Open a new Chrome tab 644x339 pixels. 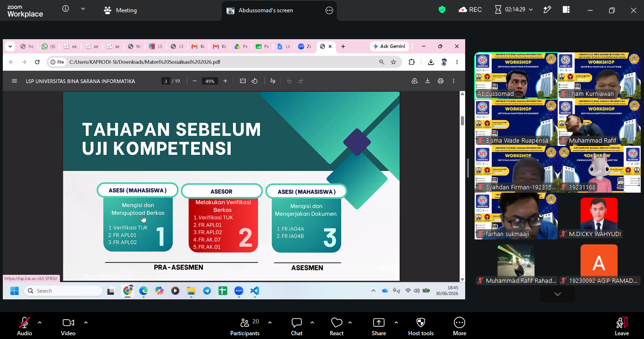click(x=343, y=46)
